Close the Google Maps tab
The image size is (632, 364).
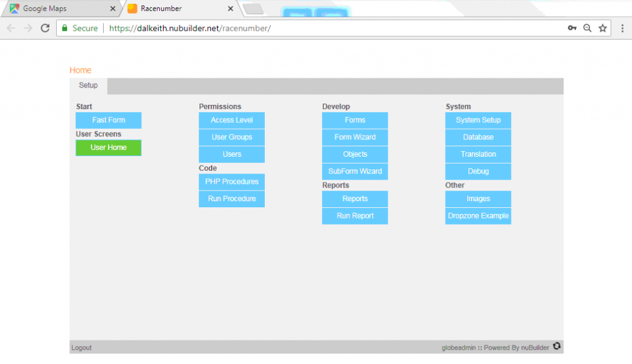click(x=113, y=9)
